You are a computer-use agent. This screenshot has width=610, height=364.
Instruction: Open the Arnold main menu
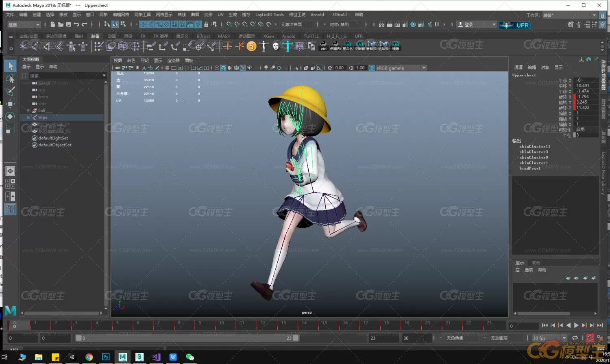click(x=317, y=15)
